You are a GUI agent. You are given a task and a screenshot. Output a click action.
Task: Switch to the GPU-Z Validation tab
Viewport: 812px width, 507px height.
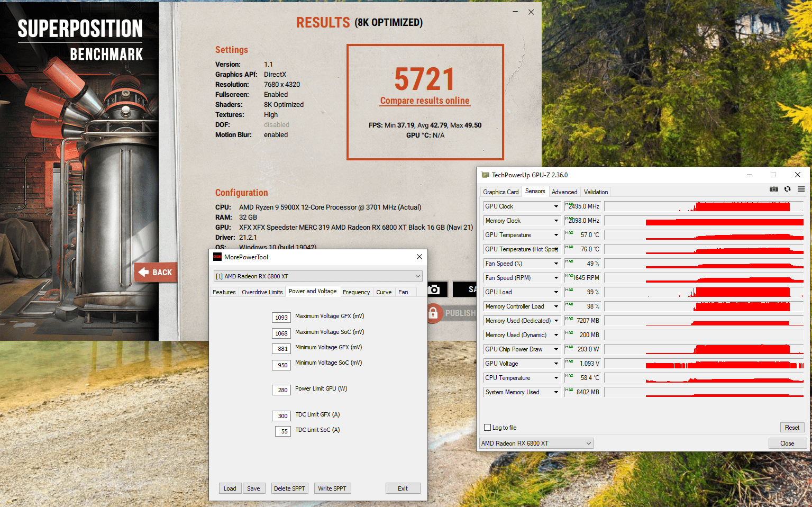coord(596,192)
